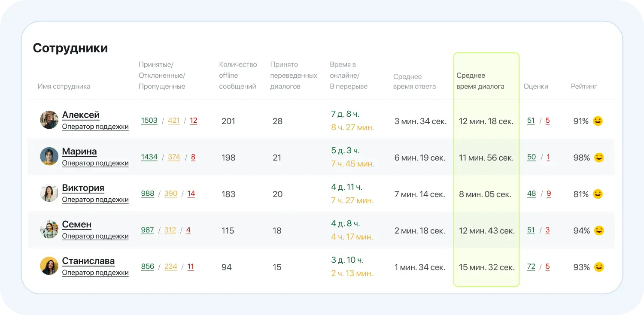Open employee Станислава's name link

(88, 261)
